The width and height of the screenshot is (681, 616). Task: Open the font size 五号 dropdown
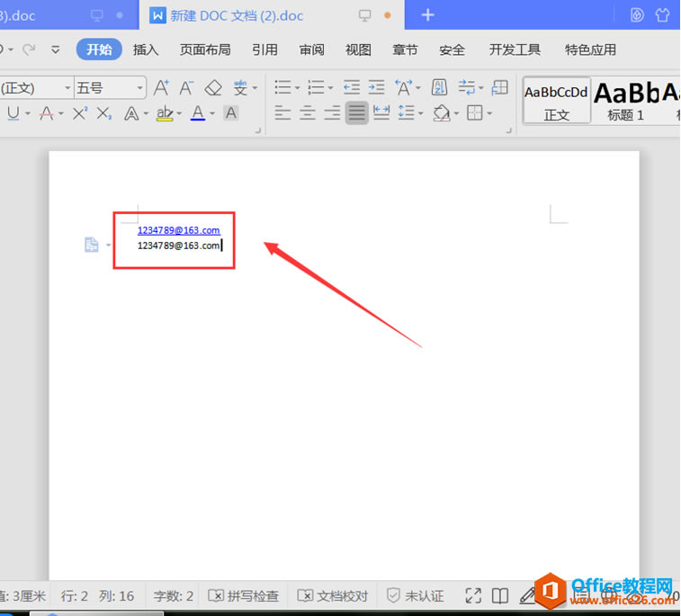pyautogui.click(x=139, y=88)
